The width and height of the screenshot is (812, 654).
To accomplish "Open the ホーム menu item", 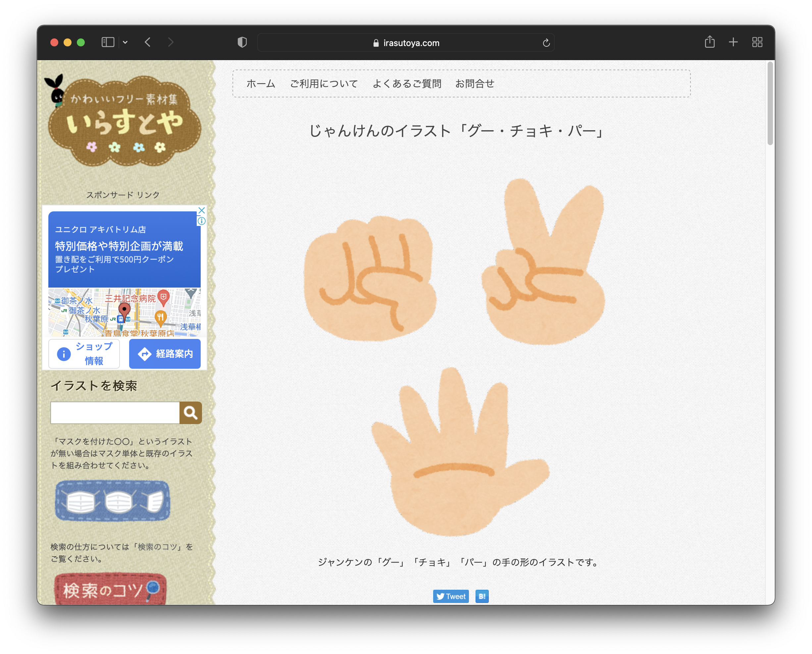I will pyautogui.click(x=260, y=83).
